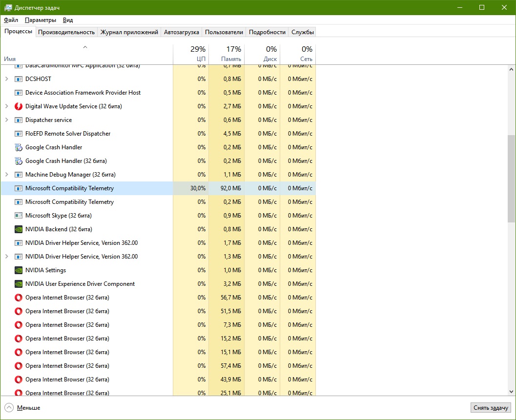Click the Digital Wave Update Service icon

click(x=19, y=106)
